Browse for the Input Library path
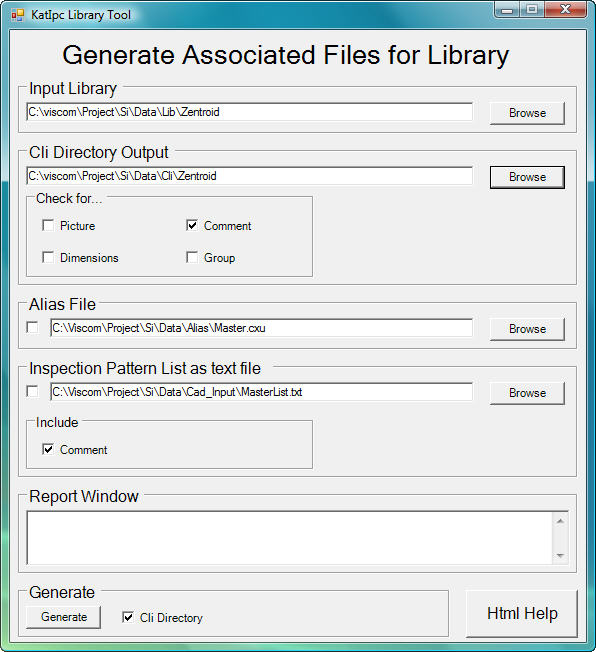This screenshot has height=652, width=596. pyautogui.click(x=527, y=113)
